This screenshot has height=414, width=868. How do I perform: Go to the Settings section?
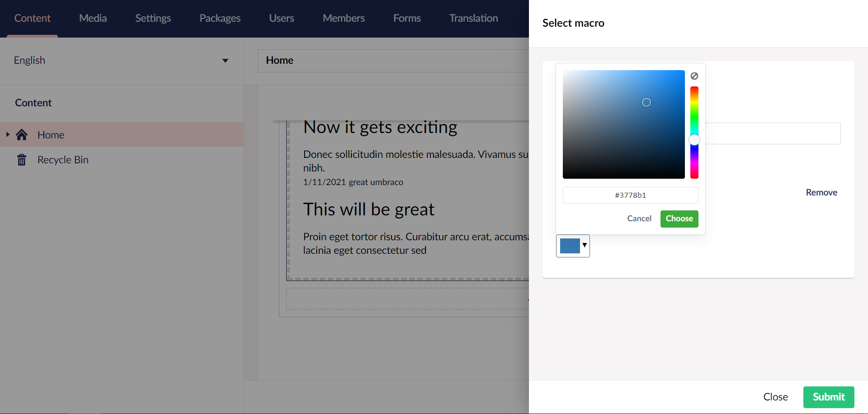(153, 18)
